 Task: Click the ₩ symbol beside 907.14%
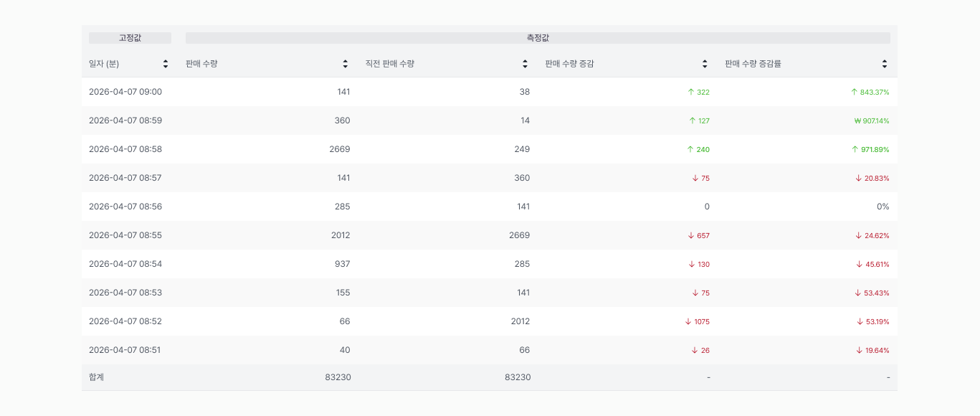(x=857, y=120)
